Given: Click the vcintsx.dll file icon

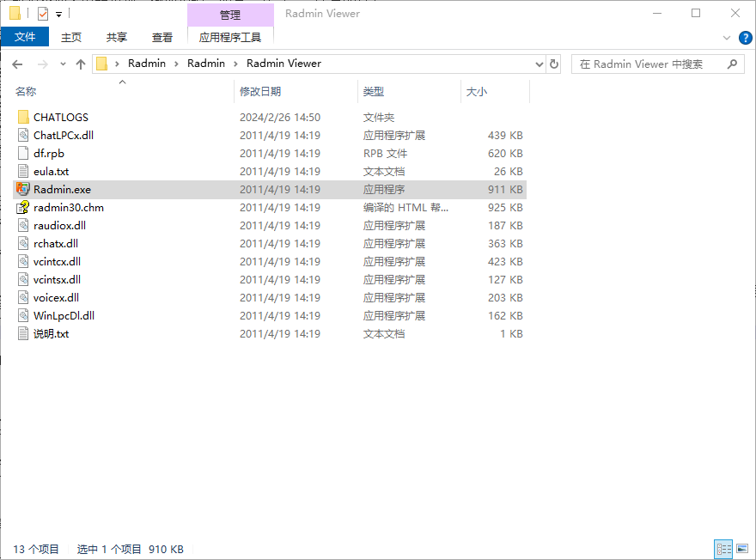Looking at the screenshot, I should [x=22, y=279].
